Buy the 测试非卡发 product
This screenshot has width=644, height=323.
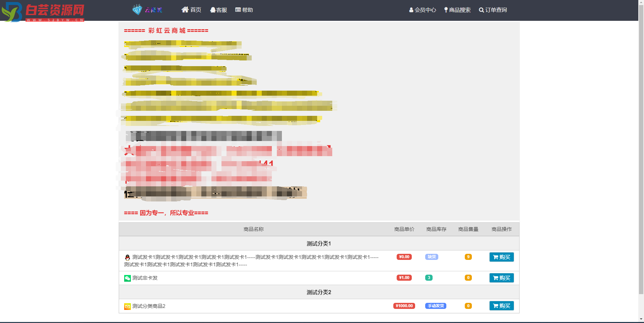click(501, 278)
